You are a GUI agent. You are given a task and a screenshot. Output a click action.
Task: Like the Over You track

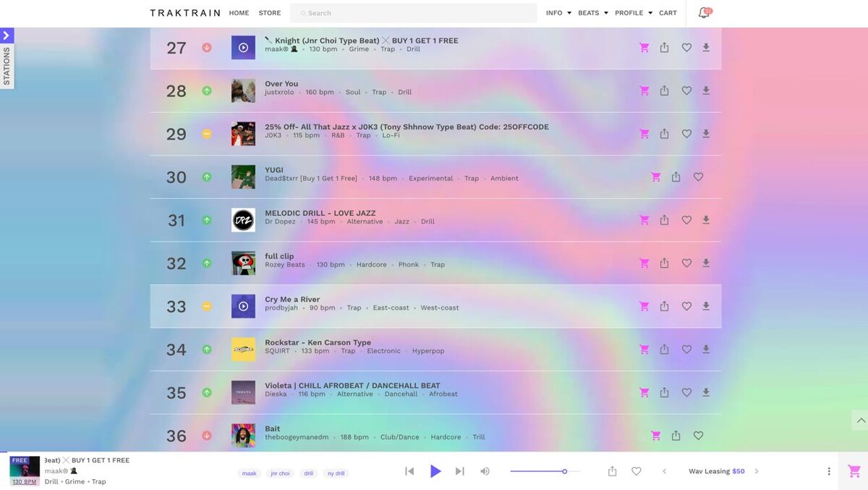coord(686,90)
